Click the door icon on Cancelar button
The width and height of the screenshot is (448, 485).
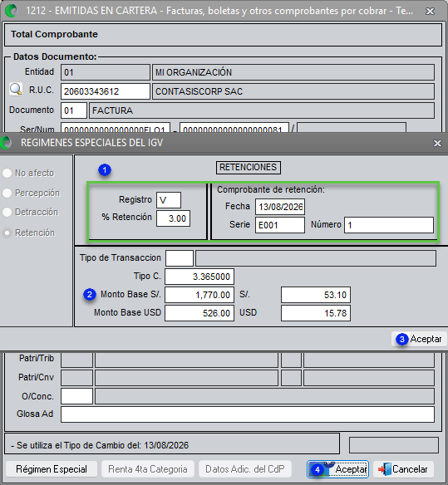384,469
